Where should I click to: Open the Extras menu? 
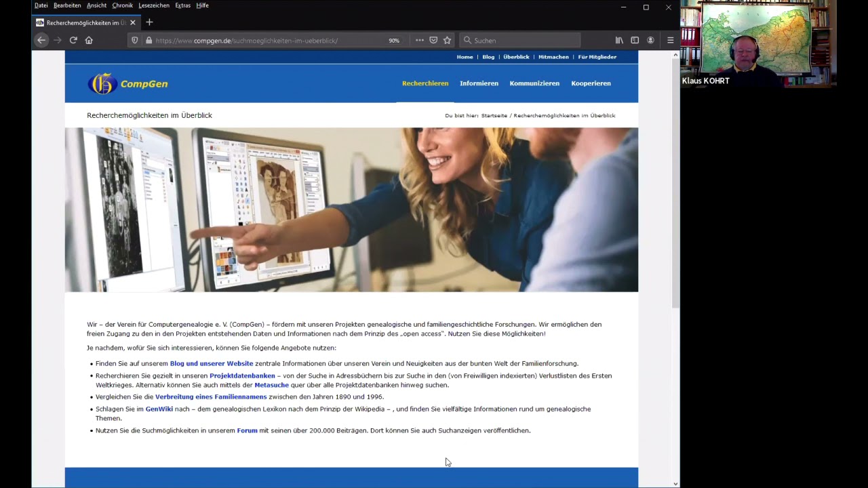[x=182, y=5]
